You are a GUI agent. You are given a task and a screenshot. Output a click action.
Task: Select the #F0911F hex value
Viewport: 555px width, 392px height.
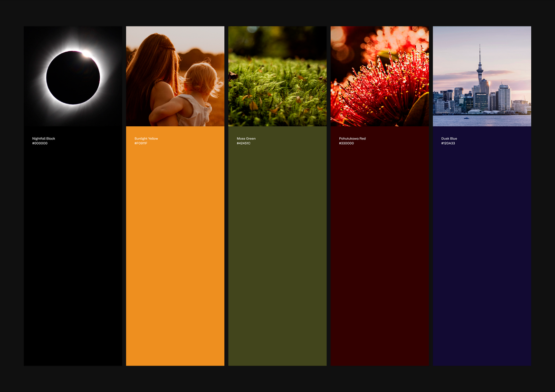[141, 143]
